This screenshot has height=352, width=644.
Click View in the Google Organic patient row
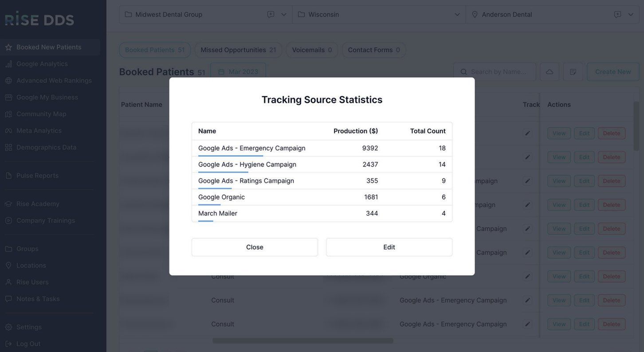click(x=559, y=277)
